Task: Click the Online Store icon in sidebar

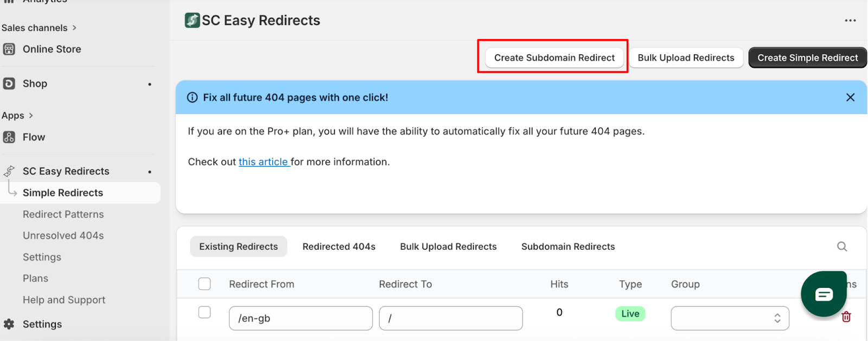Action: click(x=9, y=49)
